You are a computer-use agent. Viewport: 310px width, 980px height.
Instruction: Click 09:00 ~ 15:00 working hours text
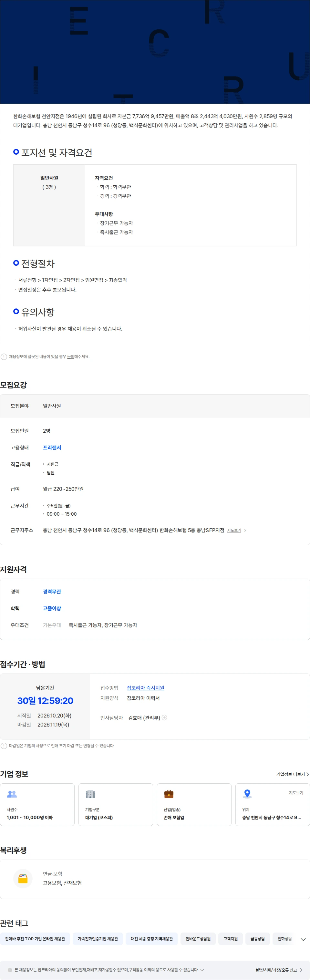click(x=62, y=514)
